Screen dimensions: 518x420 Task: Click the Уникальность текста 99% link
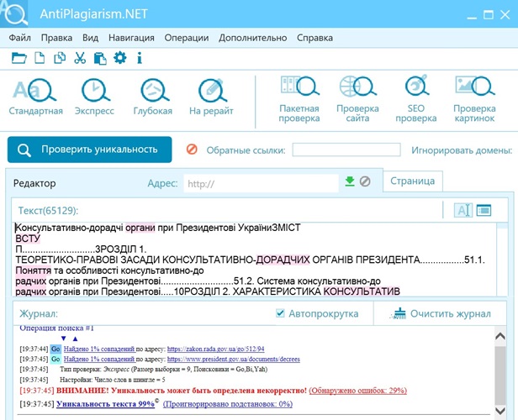(105, 404)
